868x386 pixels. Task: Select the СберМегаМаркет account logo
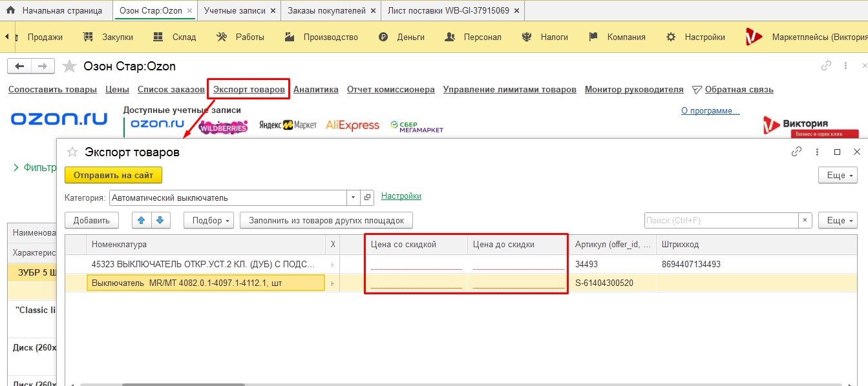[417, 127]
